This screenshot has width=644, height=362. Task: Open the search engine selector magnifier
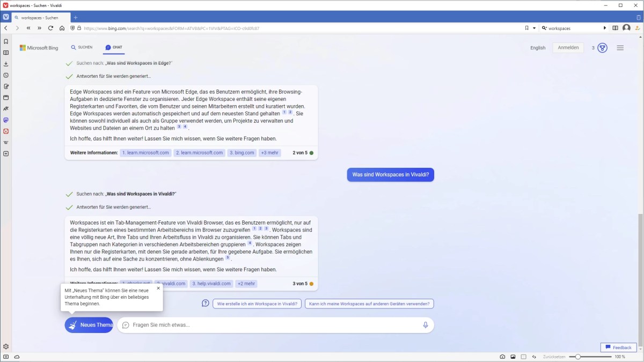pyautogui.click(x=544, y=28)
